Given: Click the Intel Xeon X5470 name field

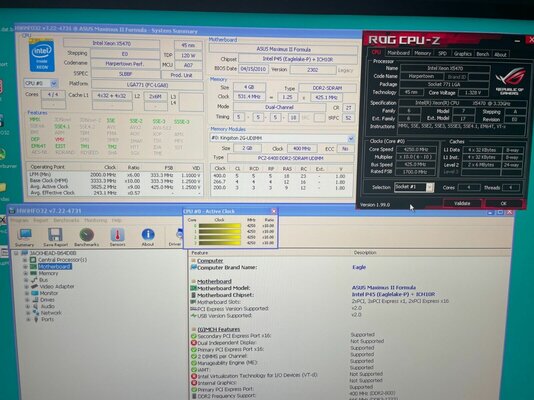Looking at the screenshot, I should [x=111, y=44].
